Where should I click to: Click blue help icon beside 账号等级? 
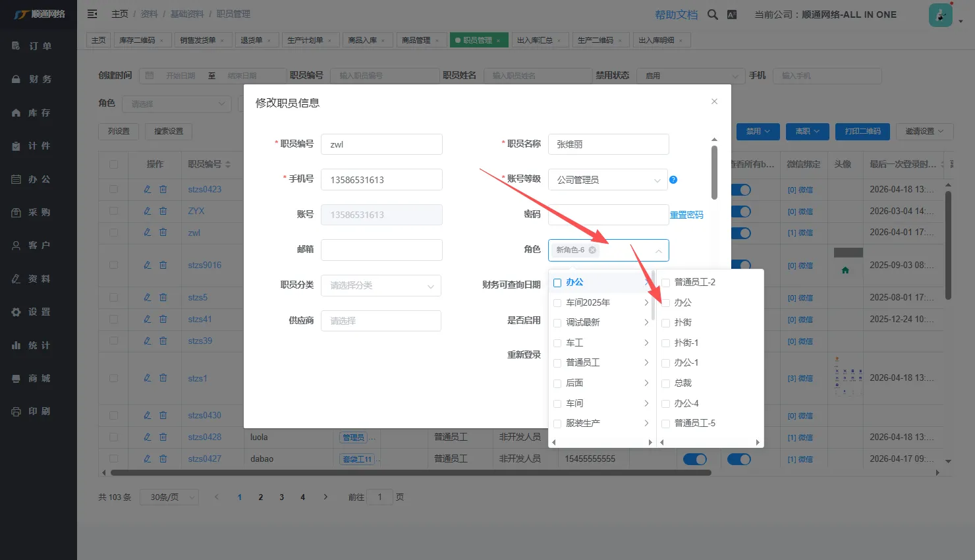[x=673, y=180]
